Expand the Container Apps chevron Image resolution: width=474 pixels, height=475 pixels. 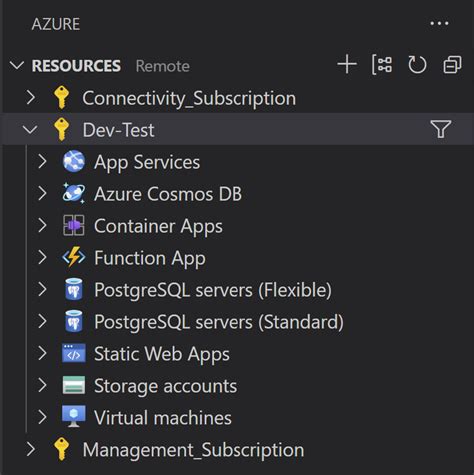tap(42, 225)
